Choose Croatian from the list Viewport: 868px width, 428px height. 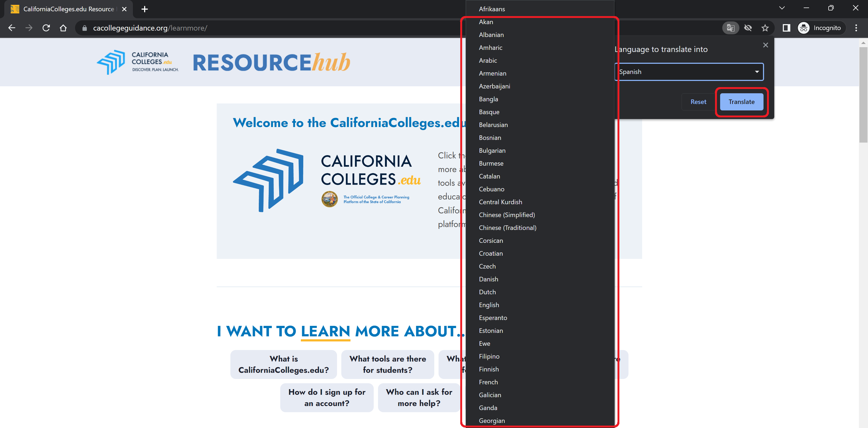click(540, 254)
